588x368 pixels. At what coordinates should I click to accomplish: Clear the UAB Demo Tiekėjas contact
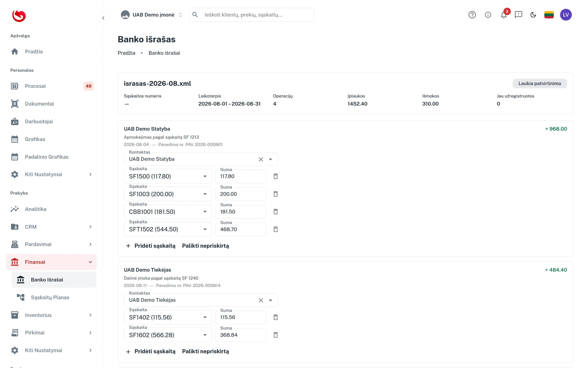[261, 300]
